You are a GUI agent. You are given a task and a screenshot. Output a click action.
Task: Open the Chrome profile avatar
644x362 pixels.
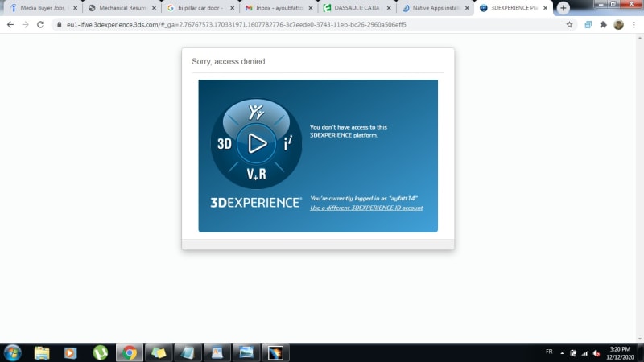pyautogui.click(x=618, y=25)
